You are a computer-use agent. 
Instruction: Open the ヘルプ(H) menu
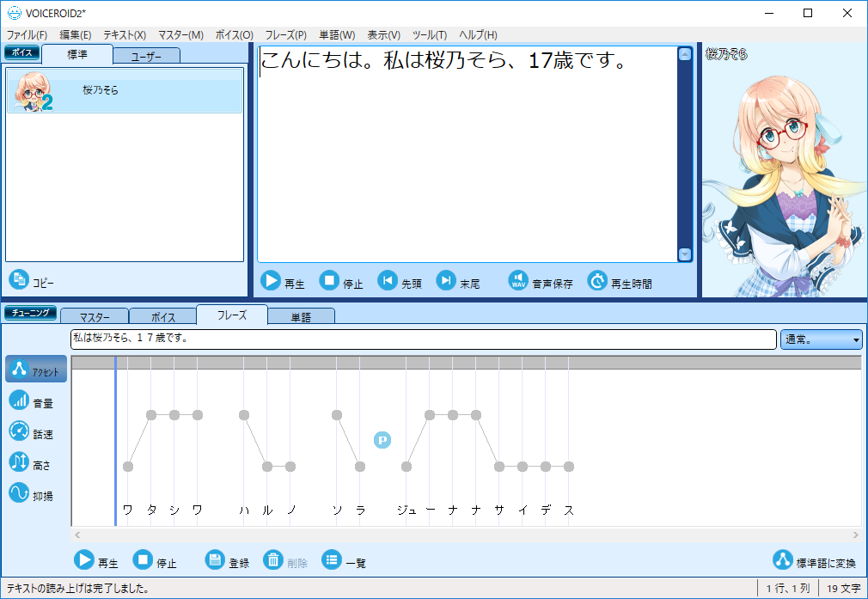coord(479,35)
